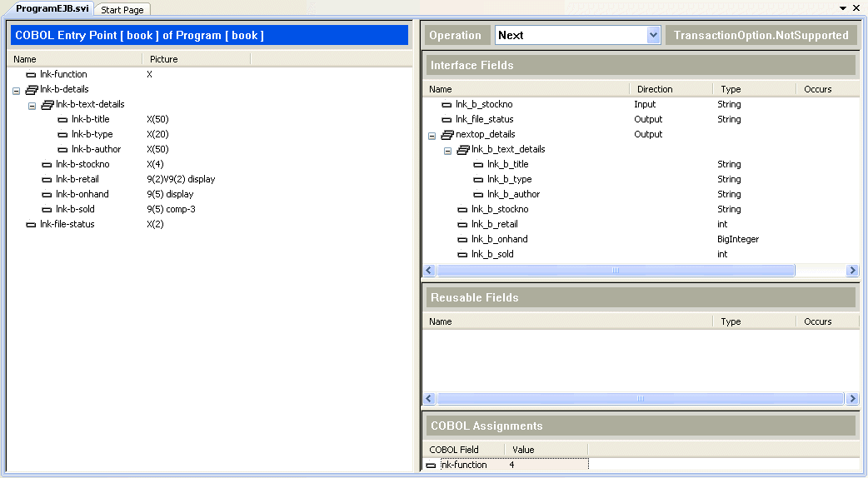Click the lnk-b-title field icon
The width and height of the screenshot is (868, 478).
point(62,120)
